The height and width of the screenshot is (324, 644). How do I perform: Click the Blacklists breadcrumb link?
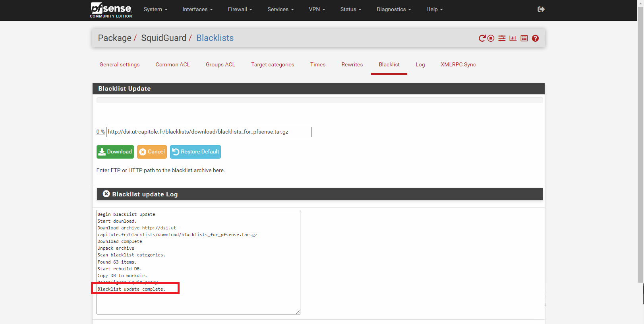click(215, 38)
